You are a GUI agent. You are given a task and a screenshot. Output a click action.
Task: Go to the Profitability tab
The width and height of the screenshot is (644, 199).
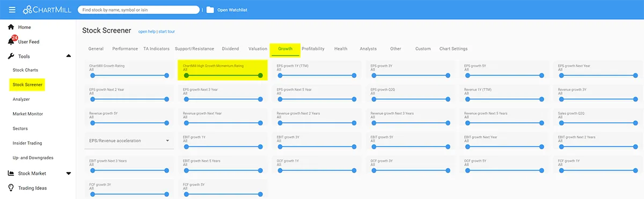pos(313,49)
